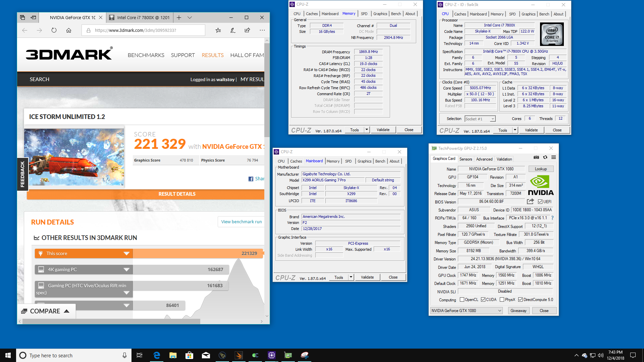
Task: Open the Socket #1 selection dropdown
Action: [x=480, y=119]
